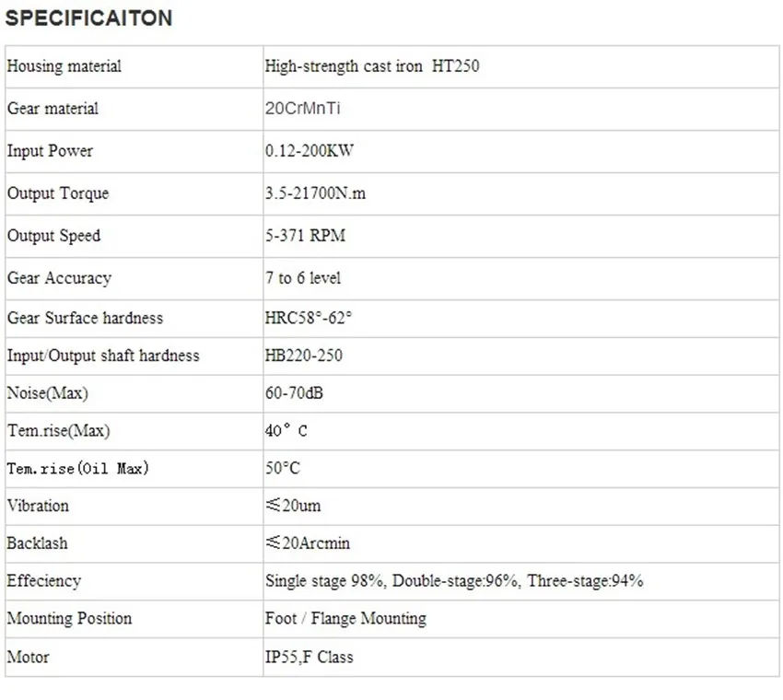The width and height of the screenshot is (783, 700).
Task: Select the 20CrMnTi gear material value
Action: (303, 109)
